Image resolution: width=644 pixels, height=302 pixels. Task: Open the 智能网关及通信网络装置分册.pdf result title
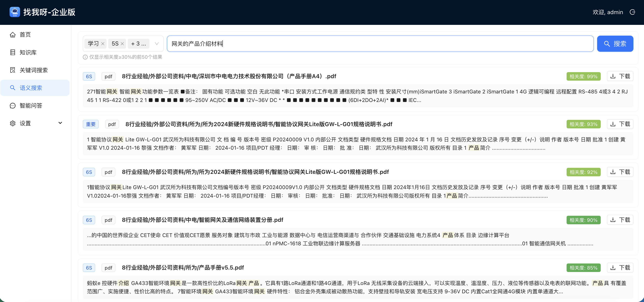coord(202,220)
